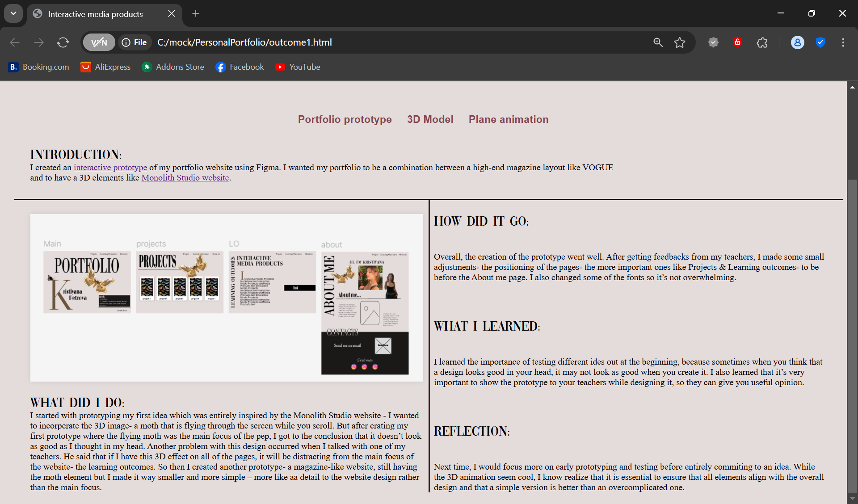Click the back navigation arrow
858x504 pixels.
click(x=14, y=42)
